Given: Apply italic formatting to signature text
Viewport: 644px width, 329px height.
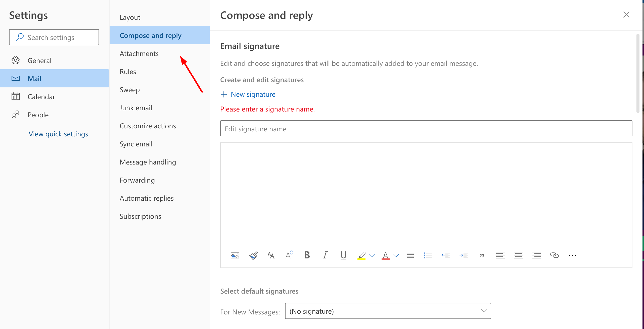Looking at the screenshot, I should click(325, 255).
